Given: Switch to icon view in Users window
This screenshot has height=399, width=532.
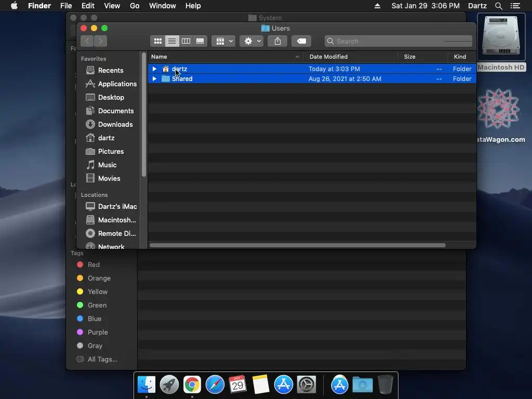Looking at the screenshot, I should tap(158, 41).
